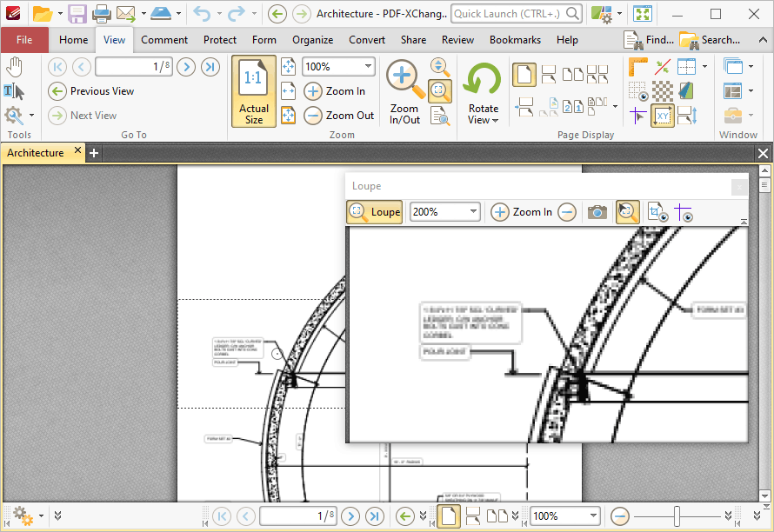Toggle Single Page layout in ribbon
Screen dimensions: 774x532
524,75
